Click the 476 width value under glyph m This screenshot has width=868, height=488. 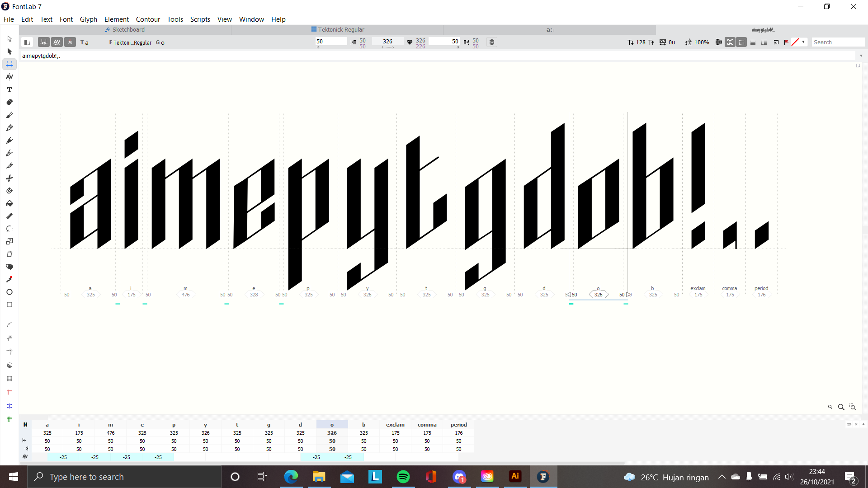point(185,295)
